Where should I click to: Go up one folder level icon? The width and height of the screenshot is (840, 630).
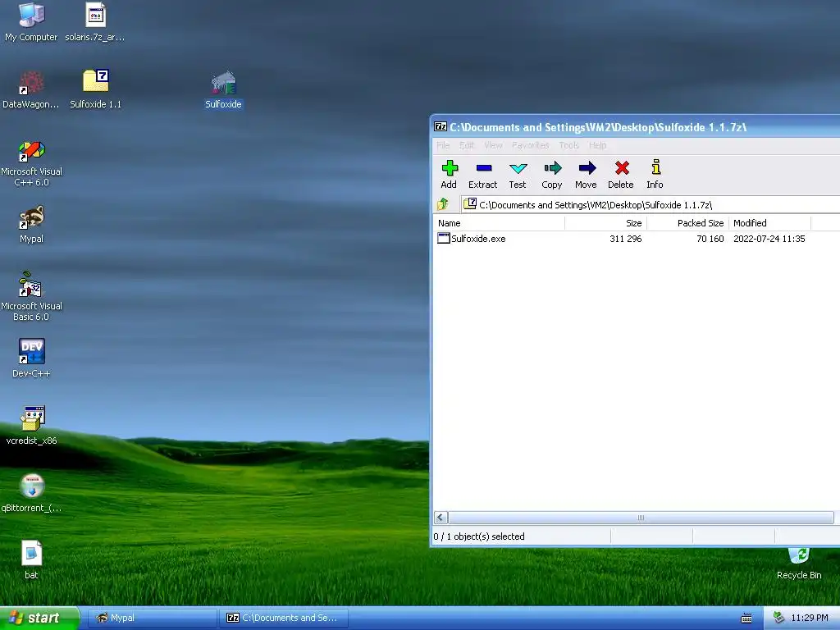pyautogui.click(x=442, y=204)
